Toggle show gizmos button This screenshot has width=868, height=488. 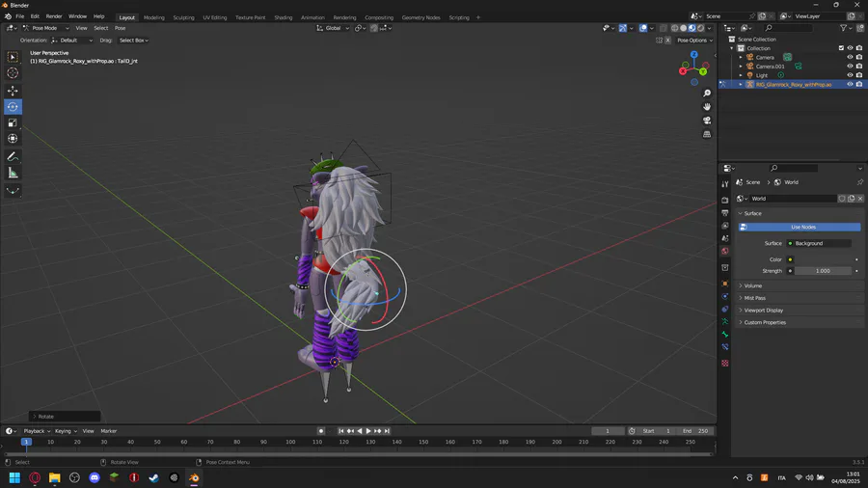pyautogui.click(x=623, y=28)
